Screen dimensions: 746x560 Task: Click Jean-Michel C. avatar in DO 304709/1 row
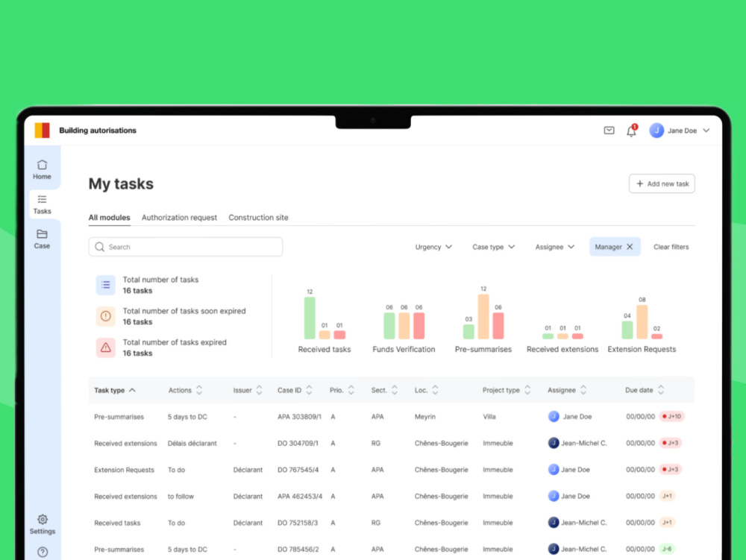click(x=554, y=443)
